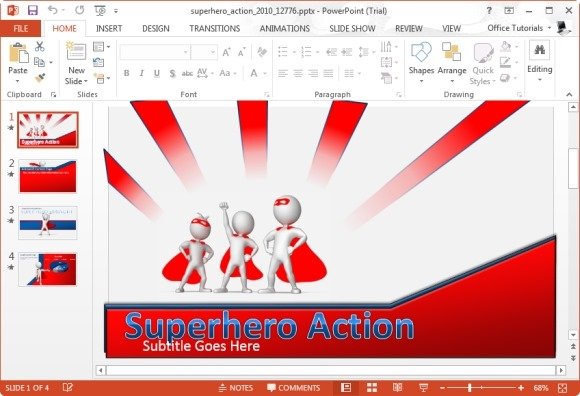Click the Cut scissors icon
The image size is (580, 396).
[x=40, y=46]
